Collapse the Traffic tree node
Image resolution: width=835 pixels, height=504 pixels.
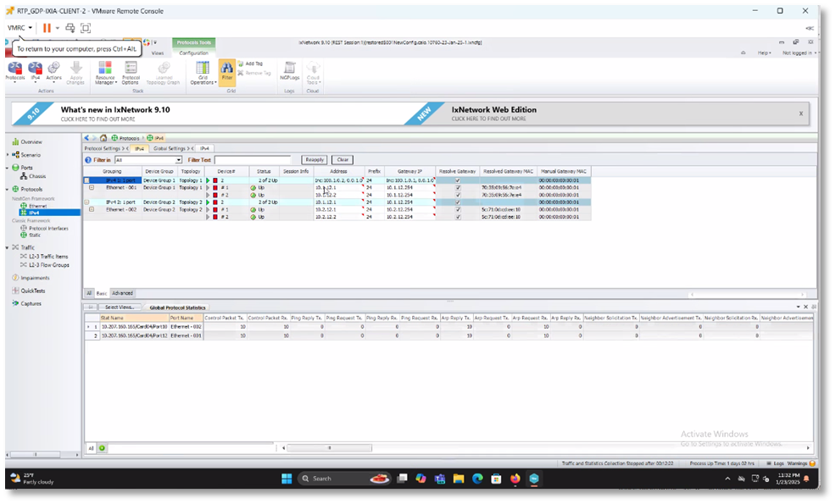coord(8,247)
